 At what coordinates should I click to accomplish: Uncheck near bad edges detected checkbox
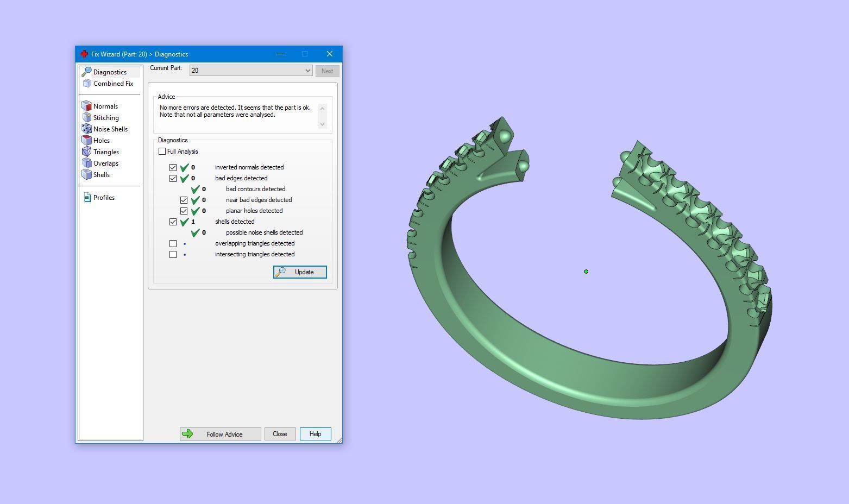(x=184, y=200)
